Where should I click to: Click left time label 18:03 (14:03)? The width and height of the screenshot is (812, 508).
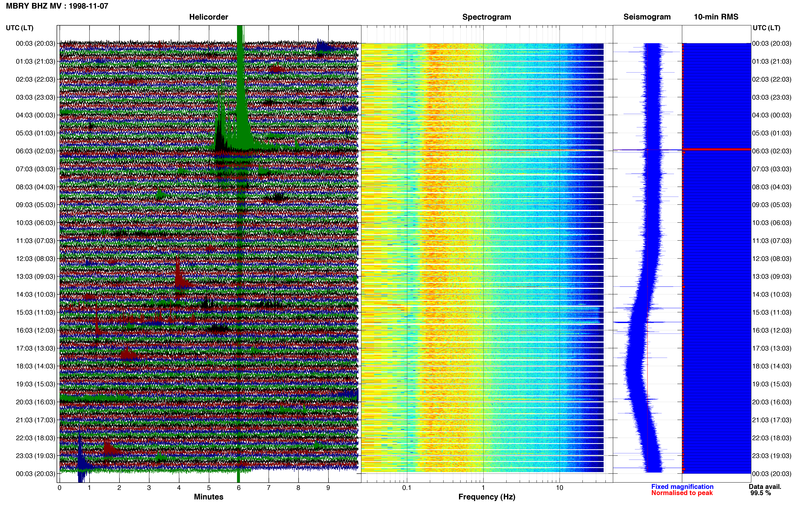(x=36, y=366)
